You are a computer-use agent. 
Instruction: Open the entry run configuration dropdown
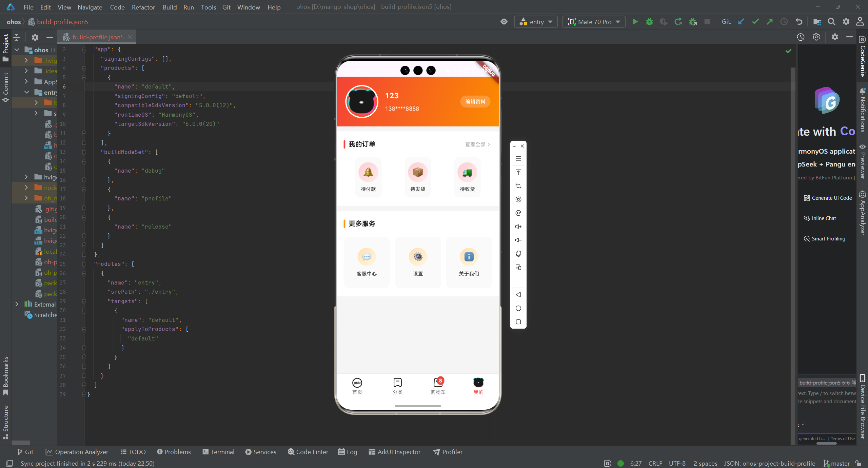coord(536,22)
